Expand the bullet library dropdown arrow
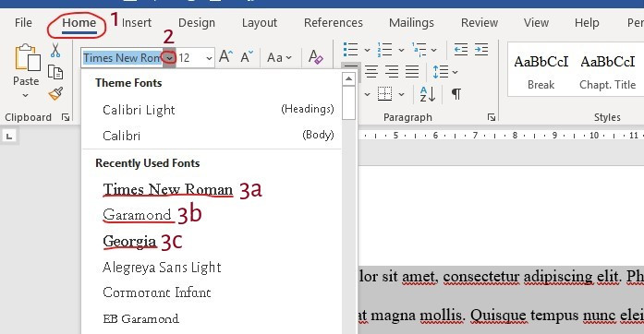 367,51
